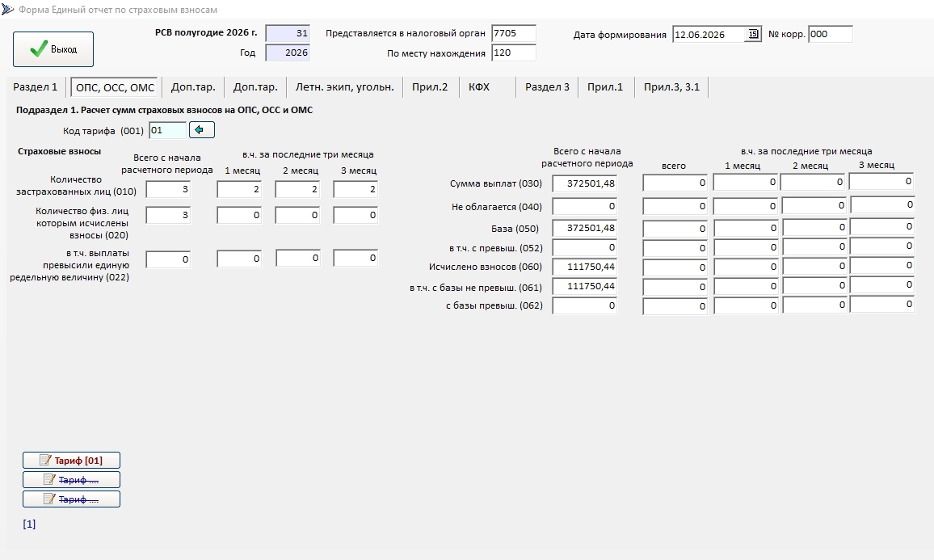
Task: Click the period code field showing 31
Action: pyautogui.click(x=288, y=33)
